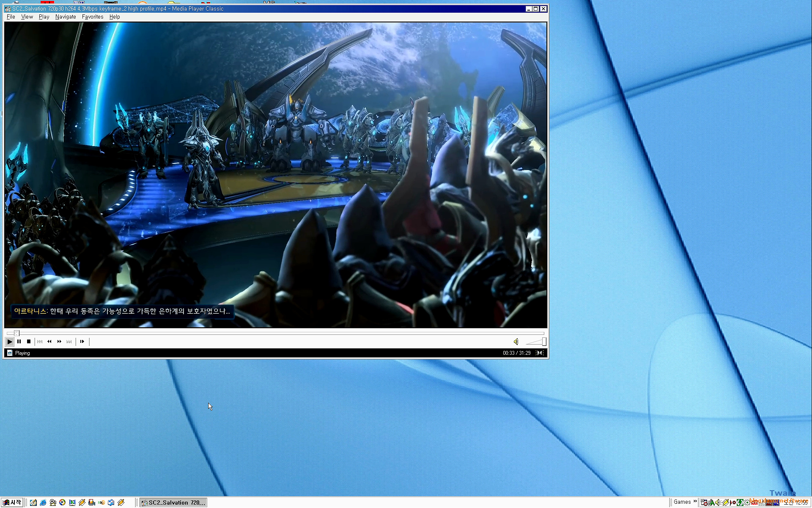Click the calendar clock tray icon
The image size is (812, 508).
pyautogui.click(x=704, y=502)
